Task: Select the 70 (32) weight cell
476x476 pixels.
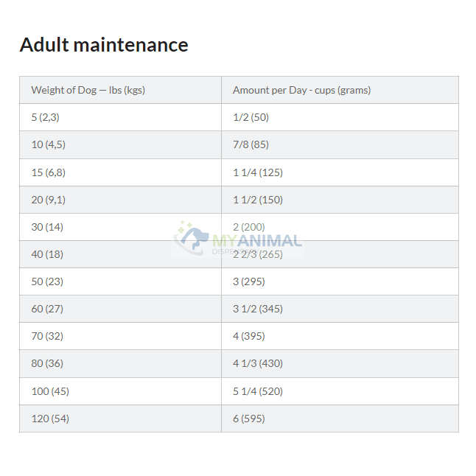Action: 47,336
